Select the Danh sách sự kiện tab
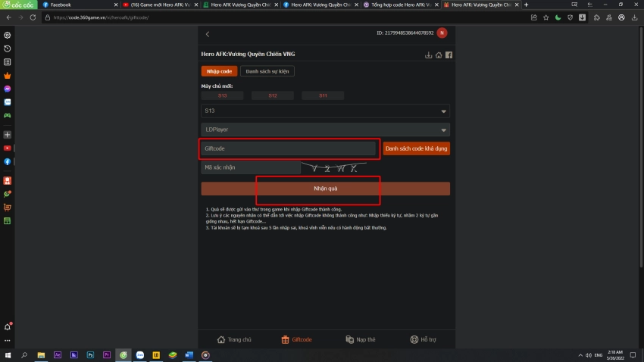 (x=267, y=71)
